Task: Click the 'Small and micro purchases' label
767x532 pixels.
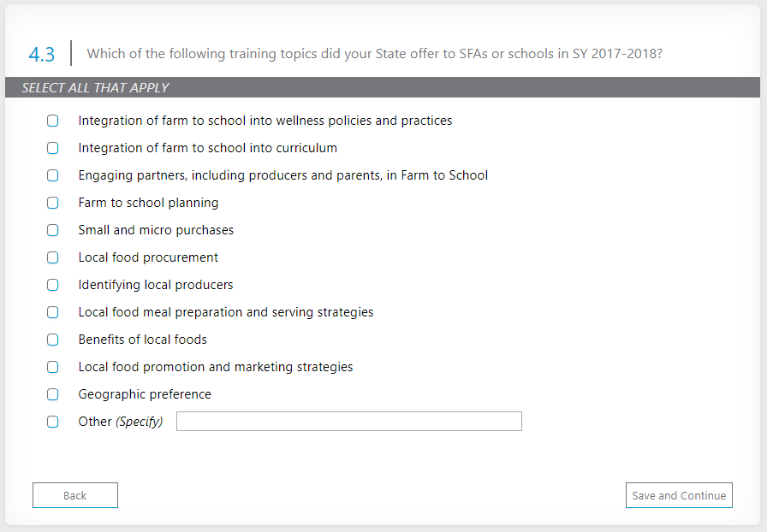Action: 156,230
